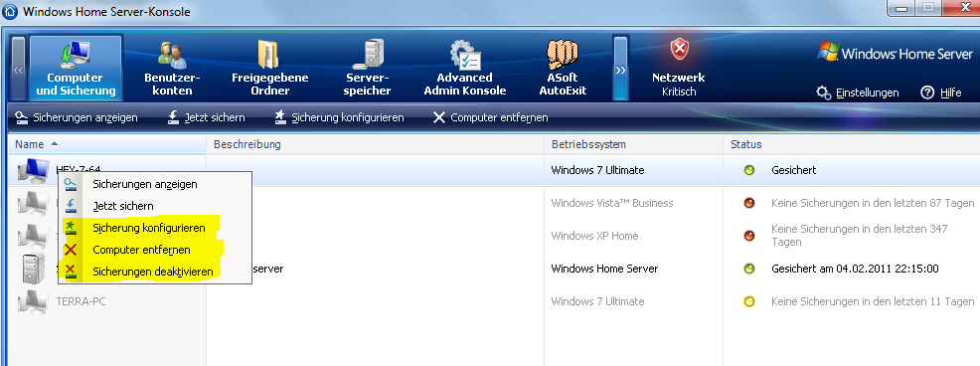This screenshot has width=980, height=366.
Task: Click Sicherungen deaktivieren context menu icon
Action: tap(72, 272)
